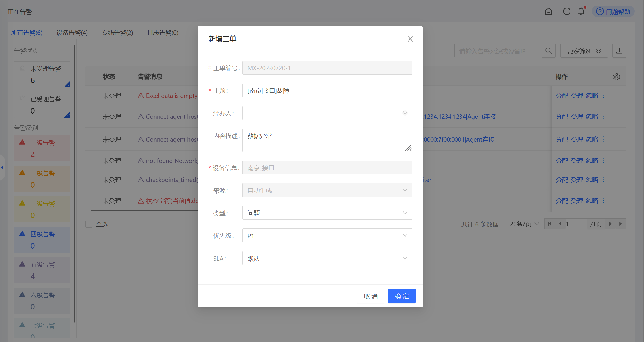Image resolution: width=644 pixels, height=342 pixels.
Task: Click the page number input box
Action: pos(576,224)
